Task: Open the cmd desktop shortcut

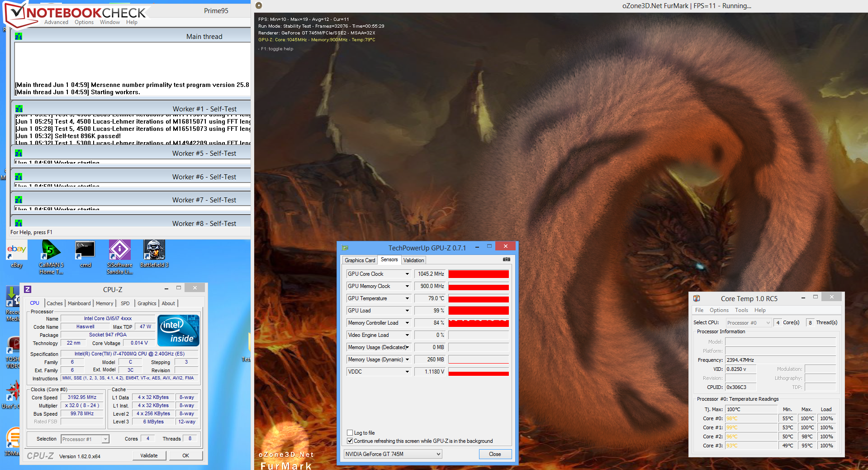Action: [85, 254]
